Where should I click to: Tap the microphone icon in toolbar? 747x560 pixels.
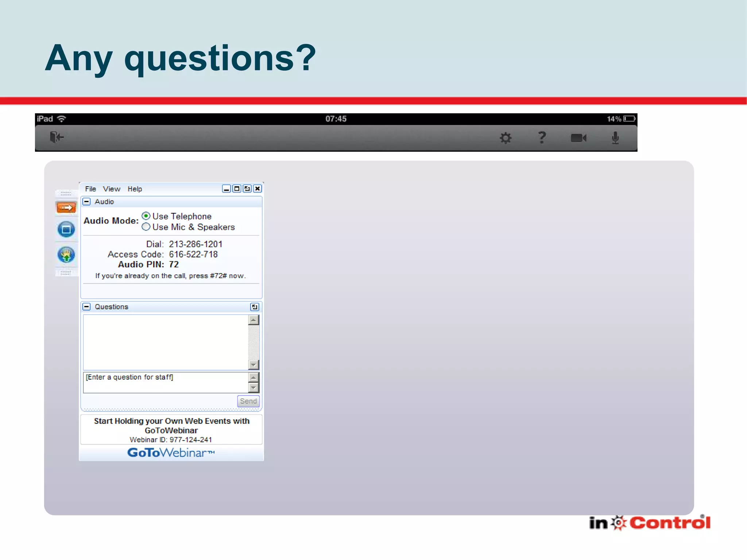point(615,138)
